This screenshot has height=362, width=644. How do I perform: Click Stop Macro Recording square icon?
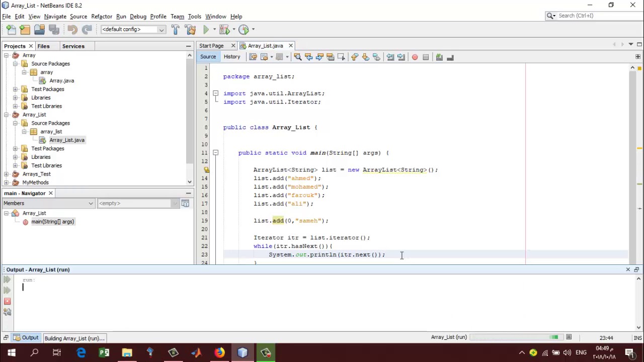click(x=426, y=57)
